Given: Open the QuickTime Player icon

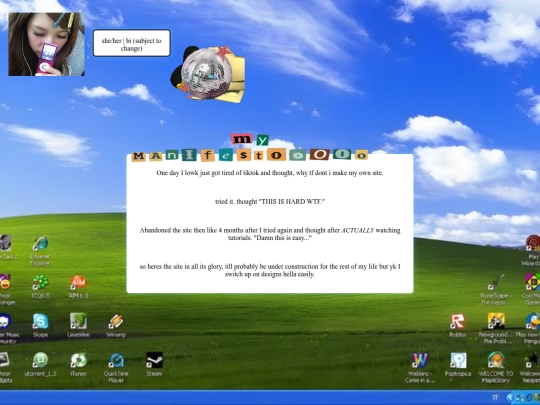Looking at the screenshot, I should (116, 360).
